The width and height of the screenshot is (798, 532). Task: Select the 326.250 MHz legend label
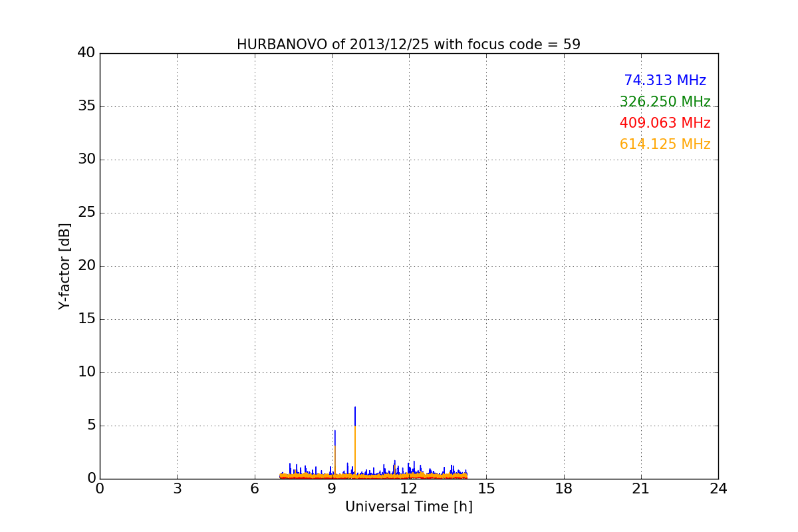click(x=665, y=102)
